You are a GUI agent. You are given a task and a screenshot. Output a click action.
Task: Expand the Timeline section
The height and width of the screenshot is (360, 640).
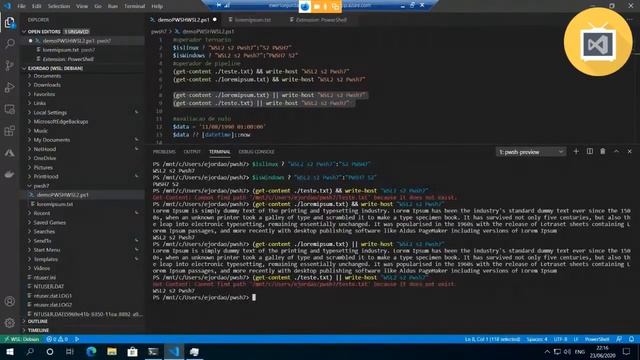38,330
